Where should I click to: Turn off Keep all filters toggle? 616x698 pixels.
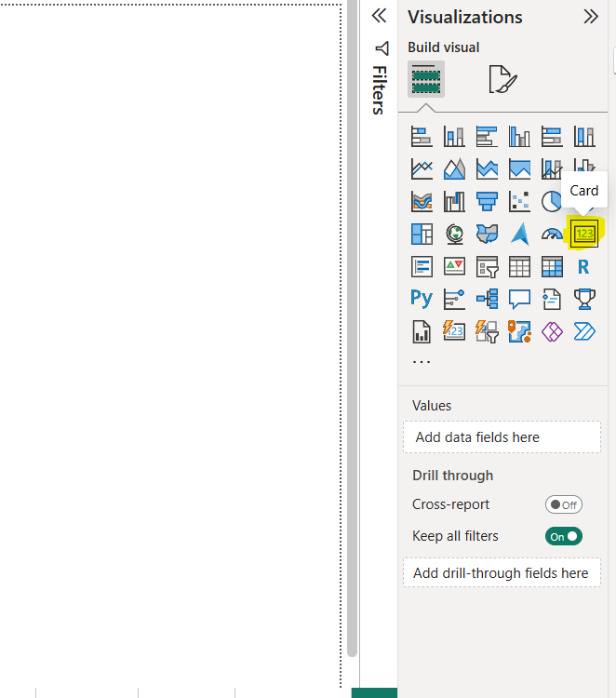pos(564,536)
